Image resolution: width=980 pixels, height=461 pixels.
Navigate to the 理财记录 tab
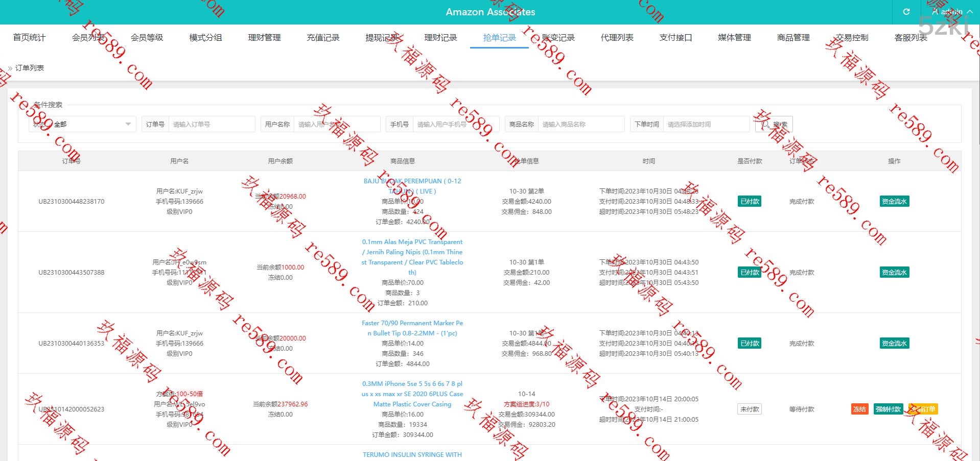pos(441,37)
